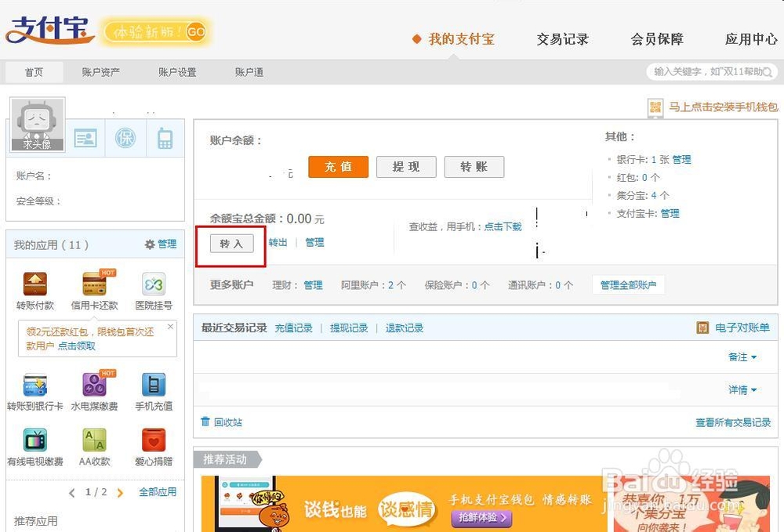
Task: Click the 全部应用 link
Action: (158, 492)
